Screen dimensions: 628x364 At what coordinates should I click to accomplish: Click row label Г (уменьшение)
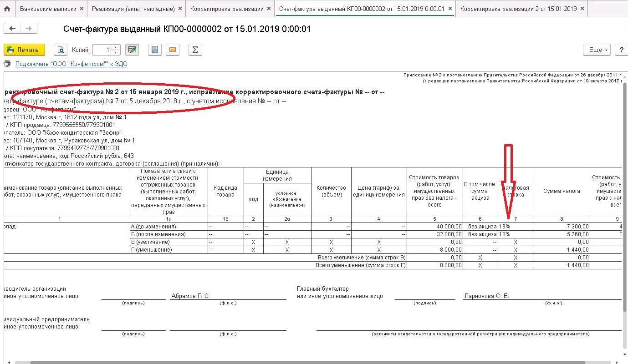tap(168, 250)
